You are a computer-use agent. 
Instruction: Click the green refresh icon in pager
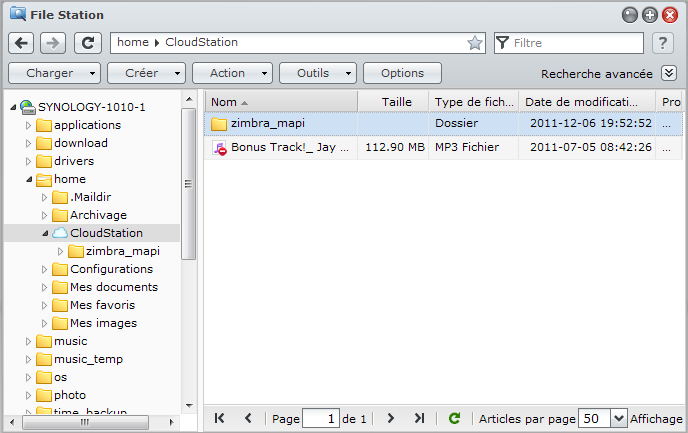[x=455, y=419]
